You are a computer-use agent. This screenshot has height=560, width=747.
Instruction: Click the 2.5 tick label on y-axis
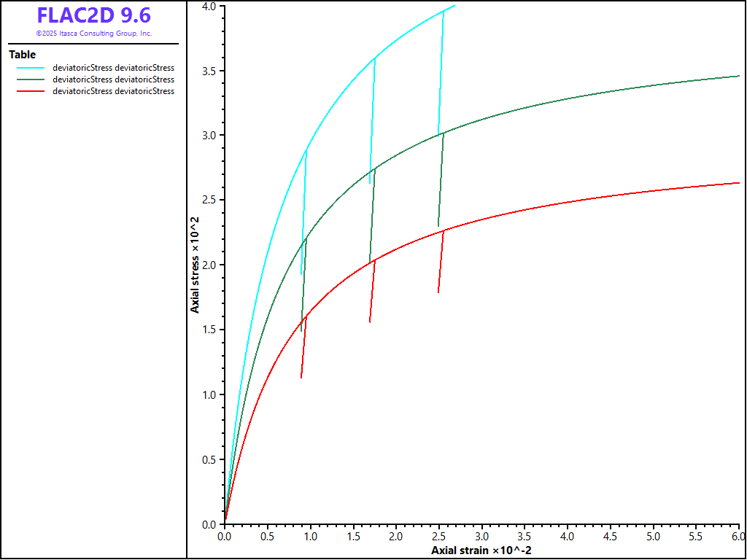(209, 201)
